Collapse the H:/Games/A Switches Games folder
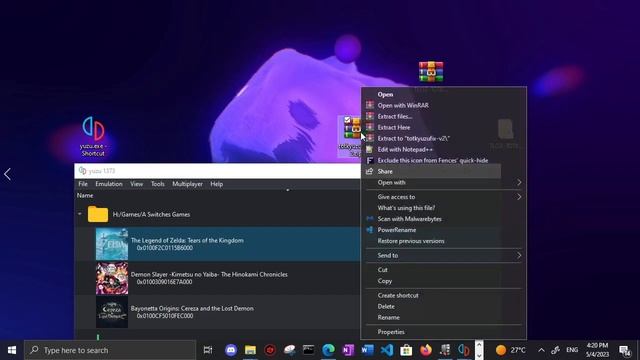Image resolution: width=640 pixels, height=360 pixels. click(x=80, y=214)
